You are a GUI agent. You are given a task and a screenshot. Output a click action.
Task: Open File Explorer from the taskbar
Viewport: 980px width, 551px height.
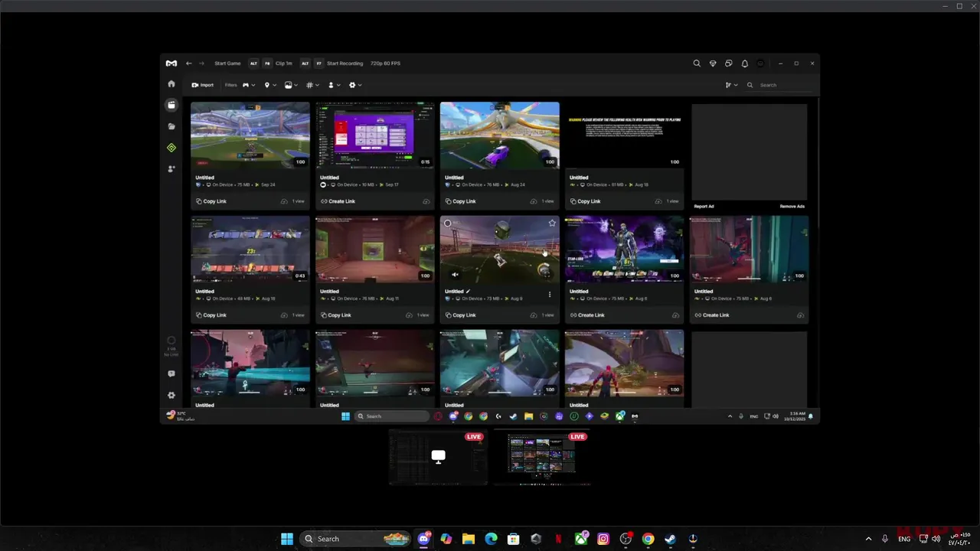tap(469, 539)
